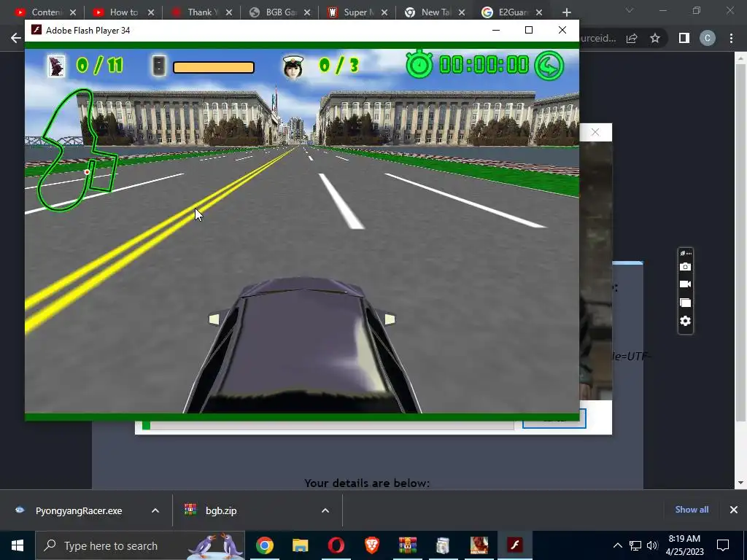Click the monument landmark icon beside 0 / 11
Viewport: 747px width, 560px height.
(x=56, y=66)
